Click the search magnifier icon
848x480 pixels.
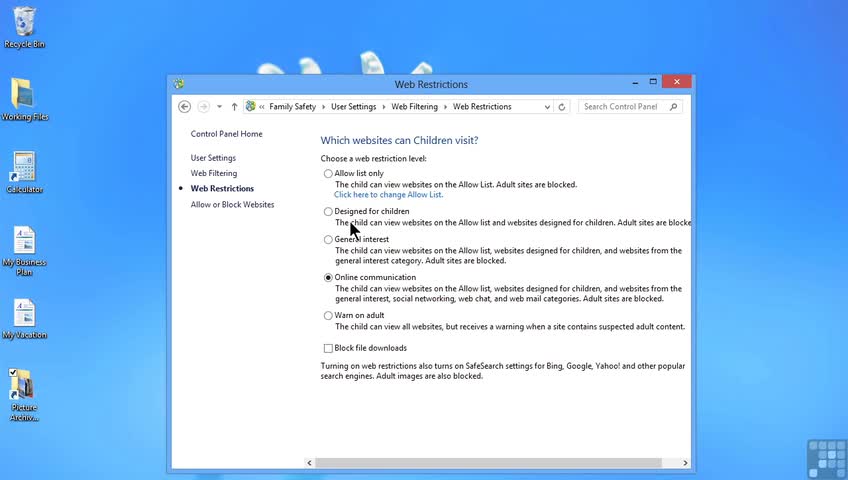[673, 106]
